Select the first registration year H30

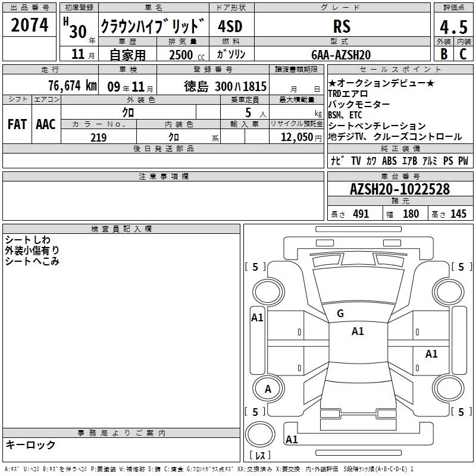pyautogui.click(x=76, y=28)
